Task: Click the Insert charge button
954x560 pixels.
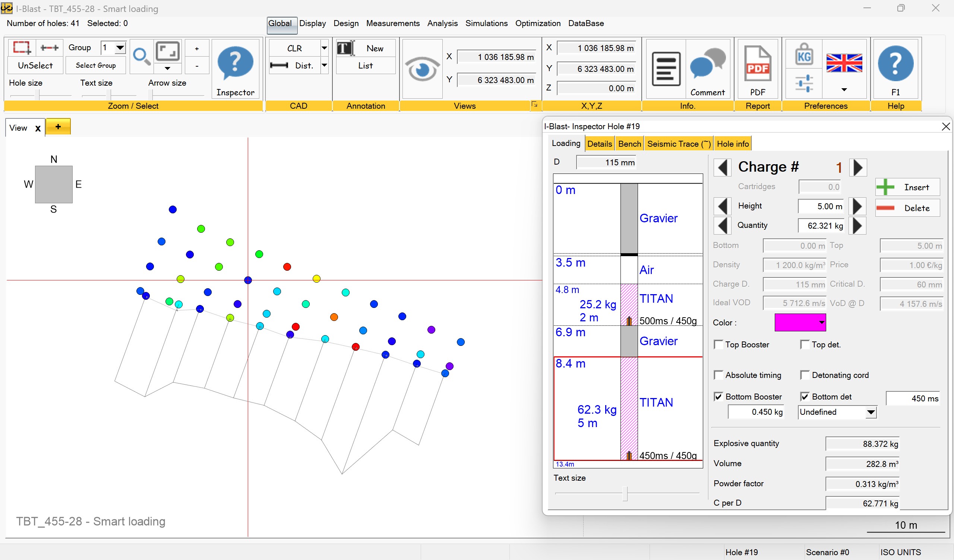Action: [x=907, y=187]
